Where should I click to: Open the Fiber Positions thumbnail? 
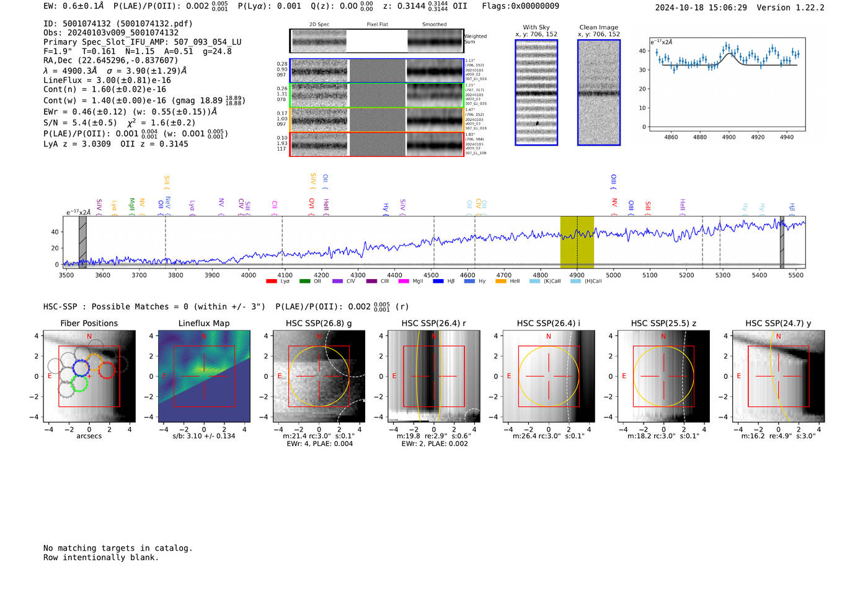click(89, 376)
